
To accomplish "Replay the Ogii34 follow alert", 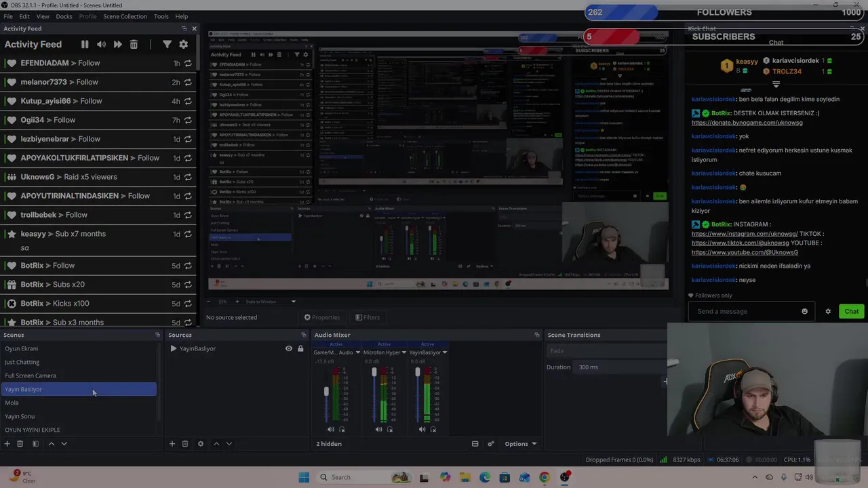I will point(188,120).
